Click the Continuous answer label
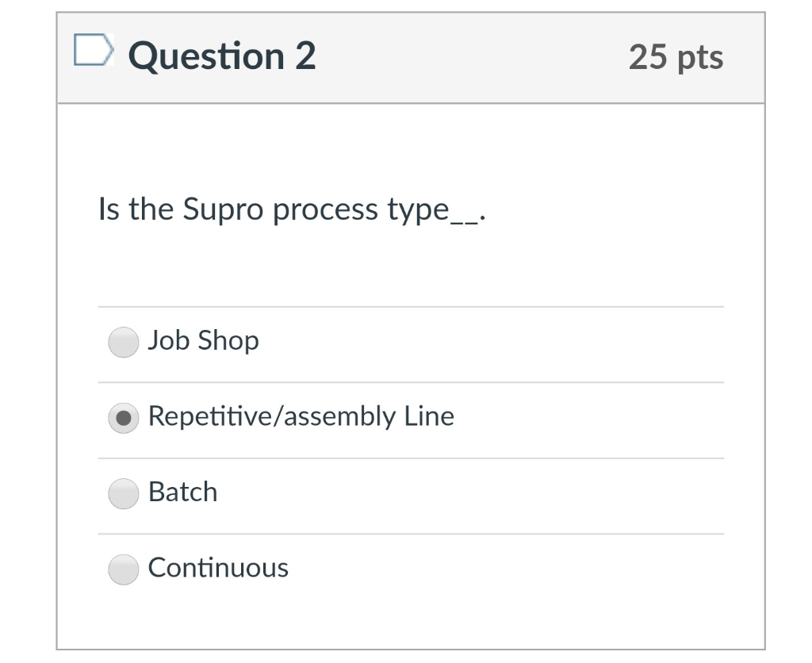This screenshot has width=812, height=663. click(216, 568)
